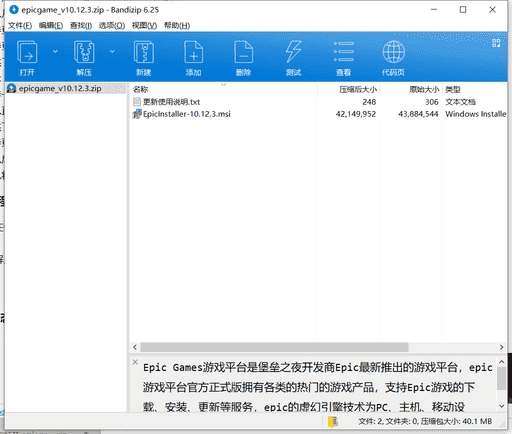Click the grid layout icon in toolbar corner
The image size is (512, 434).
pyautogui.click(x=496, y=43)
